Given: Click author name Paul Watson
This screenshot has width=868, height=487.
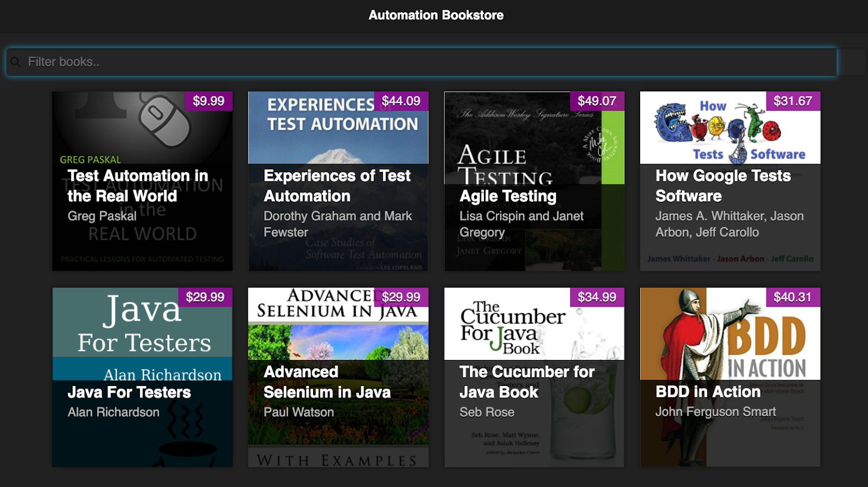Looking at the screenshot, I should [298, 412].
